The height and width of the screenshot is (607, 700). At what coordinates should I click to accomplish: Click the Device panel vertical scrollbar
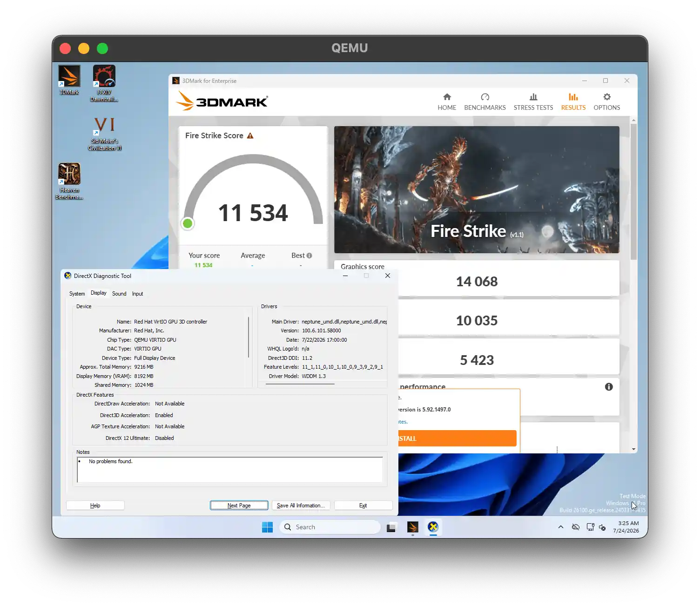[249, 337]
